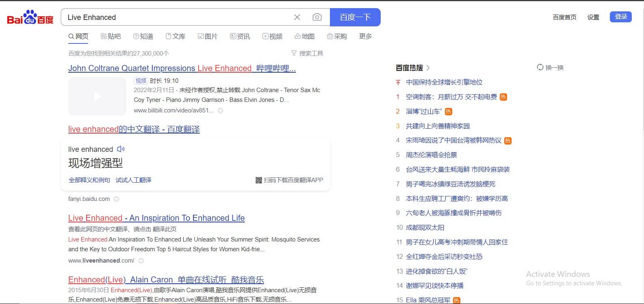Viewport: 644px width, 304px height.
Task: Expand arrow next to fanyi.baidu.com
Action: (x=116, y=199)
